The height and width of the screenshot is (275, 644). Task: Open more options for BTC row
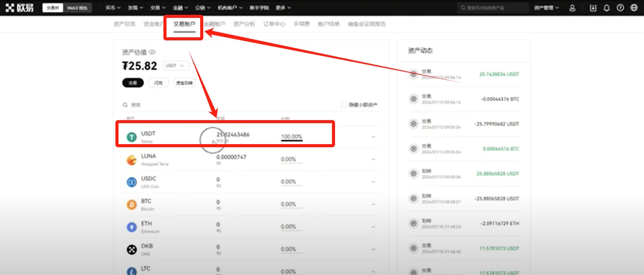click(x=373, y=204)
